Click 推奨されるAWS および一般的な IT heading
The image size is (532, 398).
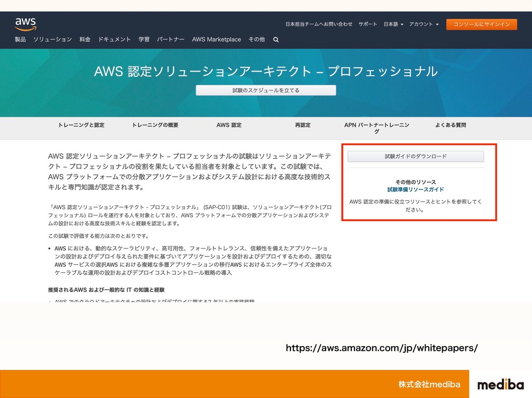[106, 290]
